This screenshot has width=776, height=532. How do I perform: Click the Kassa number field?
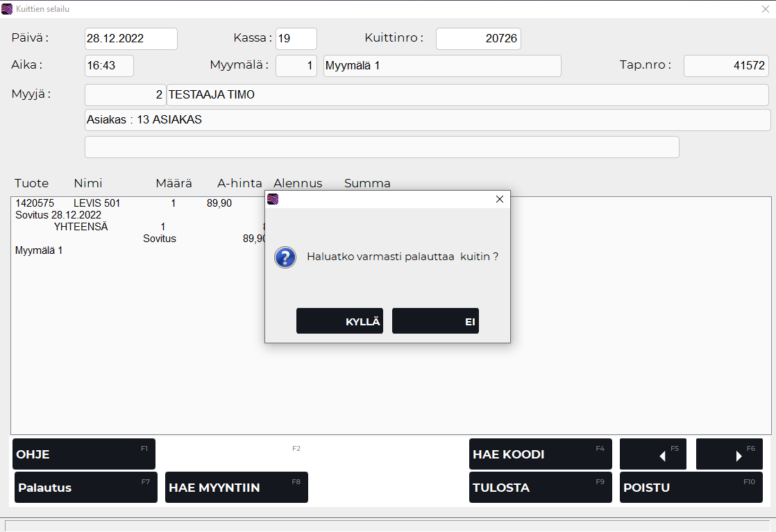pos(296,39)
